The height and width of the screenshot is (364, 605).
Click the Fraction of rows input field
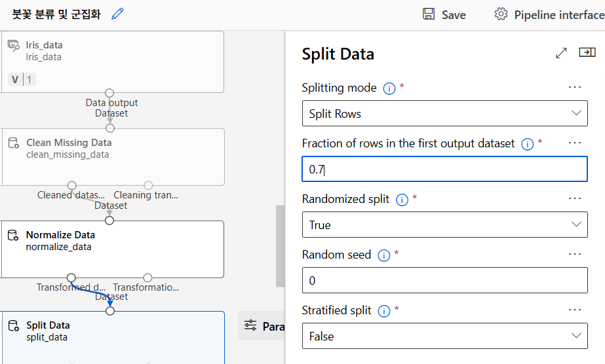pyautogui.click(x=444, y=169)
